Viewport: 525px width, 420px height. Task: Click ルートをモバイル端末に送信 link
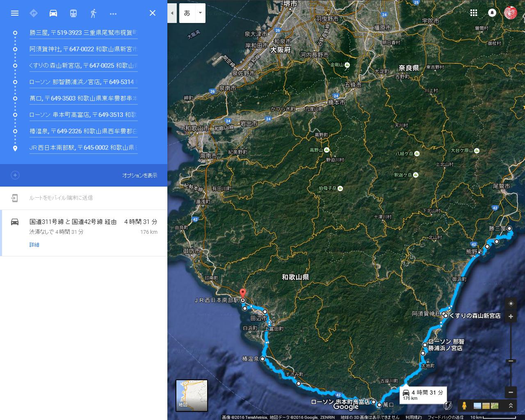click(x=61, y=198)
